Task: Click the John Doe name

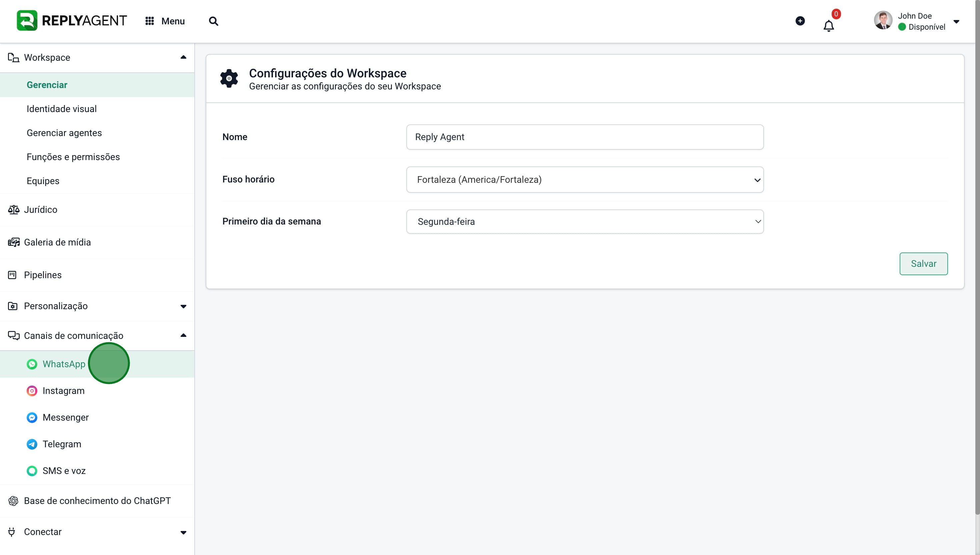Action: click(914, 16)
